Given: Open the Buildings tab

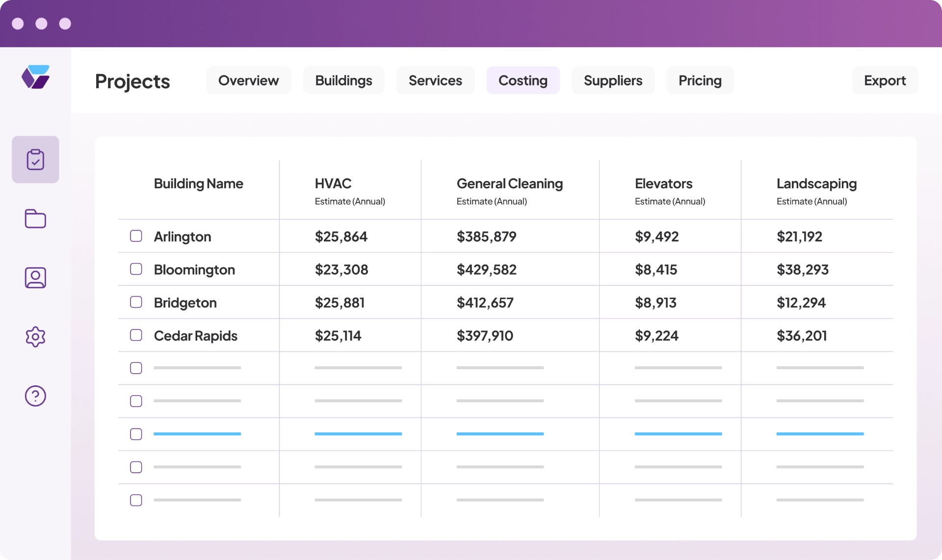Looking at the screenshot, I should point(343,80).
